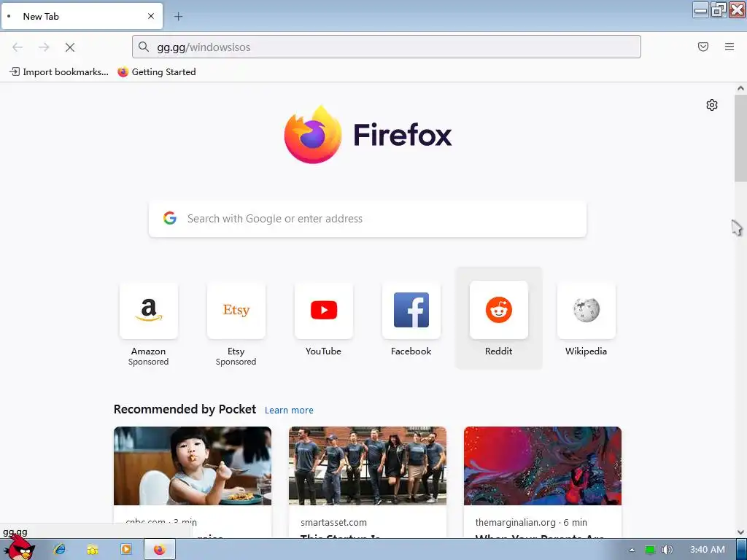
Task: Show hidden tray icons arrow
Action: pyautogui.click(x=632, y=550)
